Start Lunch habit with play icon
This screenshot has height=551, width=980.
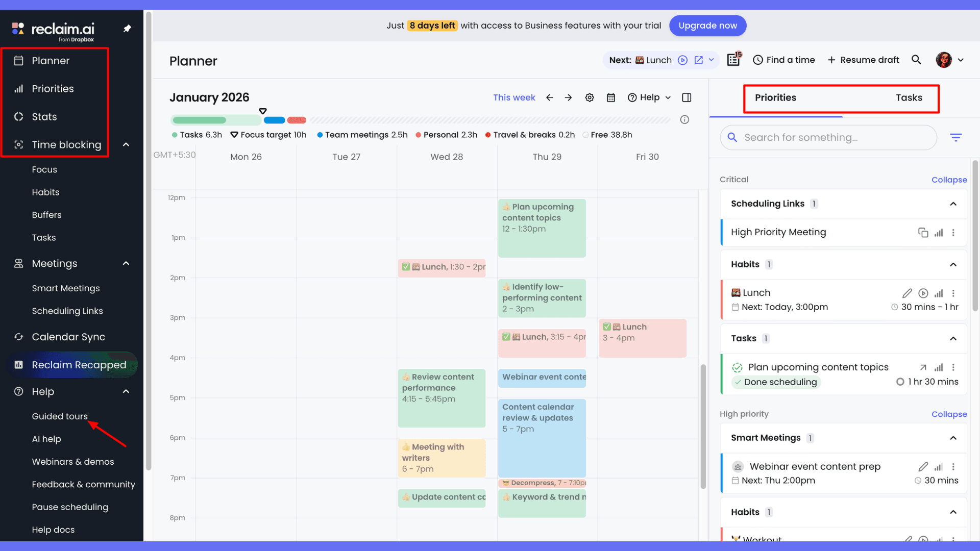tap(923, 293)
